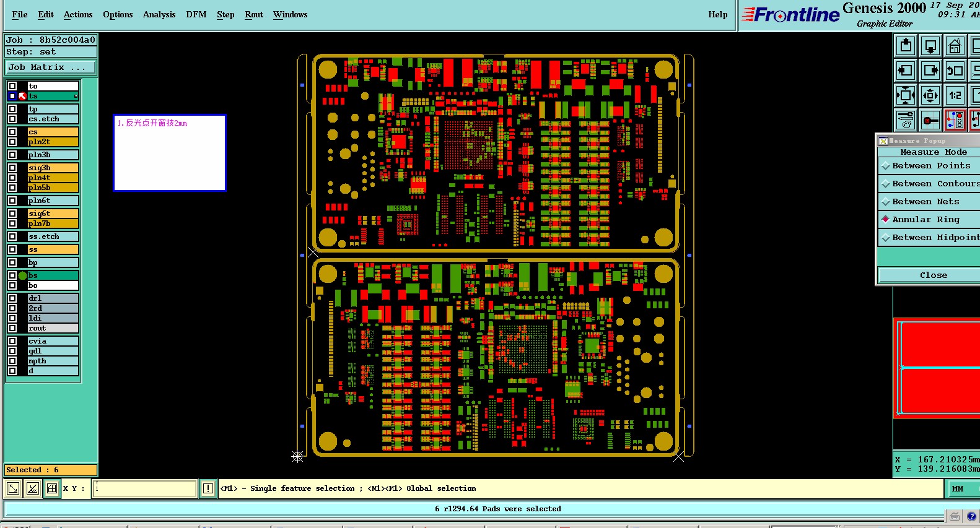Image resolution: width=980 pixels, height=528 pixels.
Task: Select the layer name bo
Action: (53, 285)
